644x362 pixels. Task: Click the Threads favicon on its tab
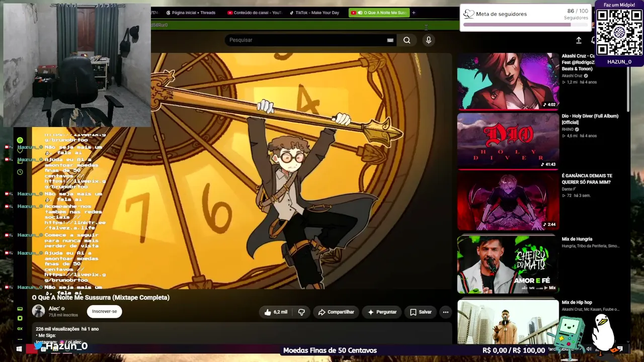click(168, 13)
